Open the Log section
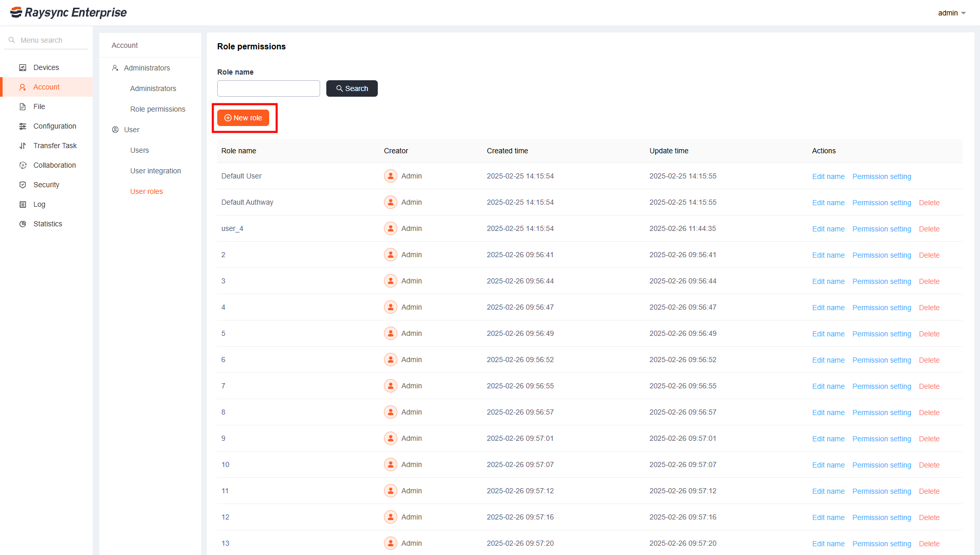This screenshot has width=980, height=555. pyautogui.click(x=46, y=204)
